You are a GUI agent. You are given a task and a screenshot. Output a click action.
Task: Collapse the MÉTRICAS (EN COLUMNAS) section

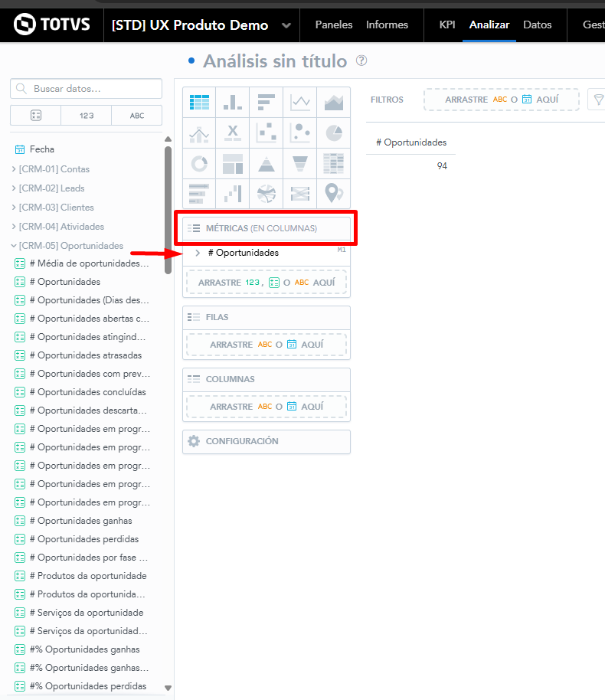(x=267, y=228)
